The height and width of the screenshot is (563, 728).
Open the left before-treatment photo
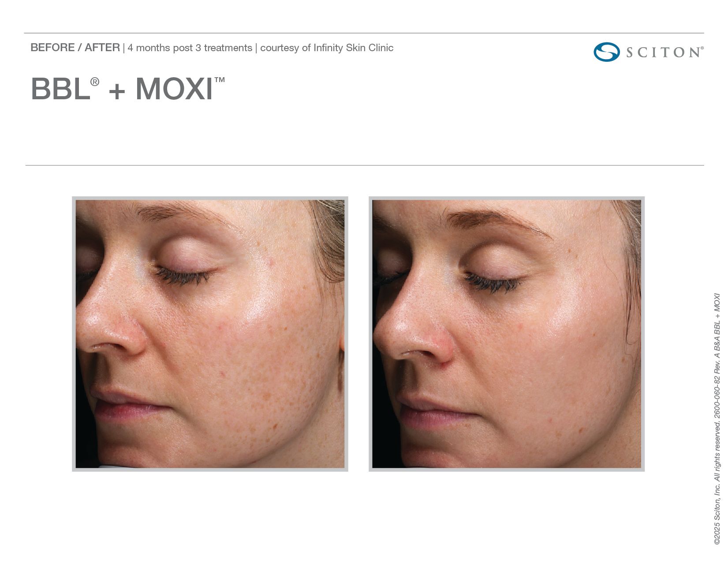coord(210,334)
